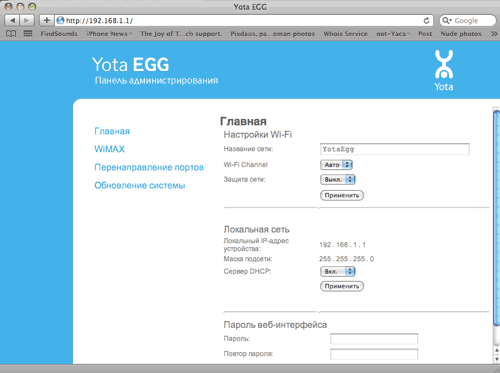
Task: Open the not-Yaca bookmark folder
Action: [x=393, y=34]
